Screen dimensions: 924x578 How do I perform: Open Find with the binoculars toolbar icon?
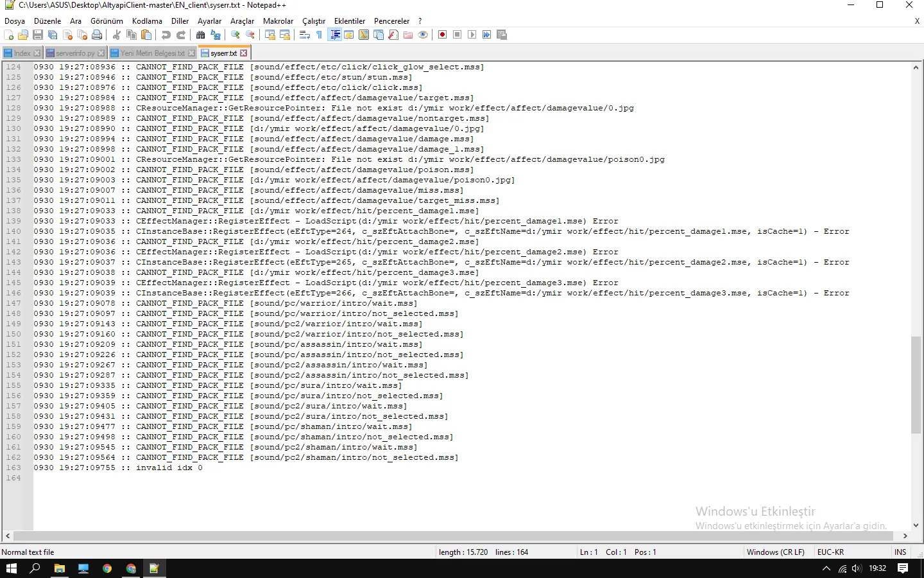[201, 35]
